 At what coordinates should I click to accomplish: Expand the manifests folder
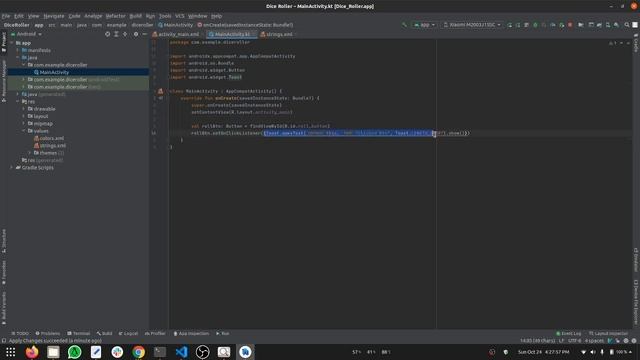(x=18, y=50)
